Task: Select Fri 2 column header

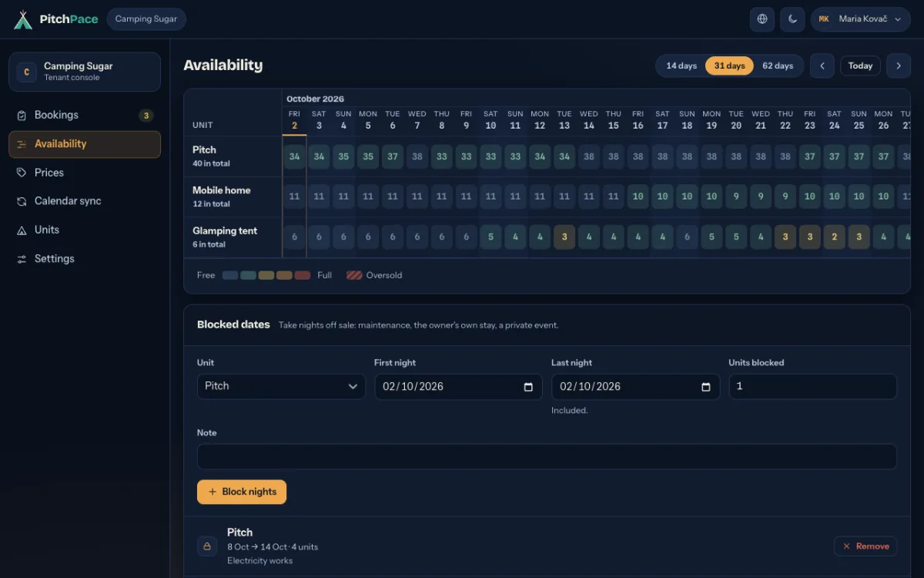Action: pyautogui.click(x=294, y=120)
